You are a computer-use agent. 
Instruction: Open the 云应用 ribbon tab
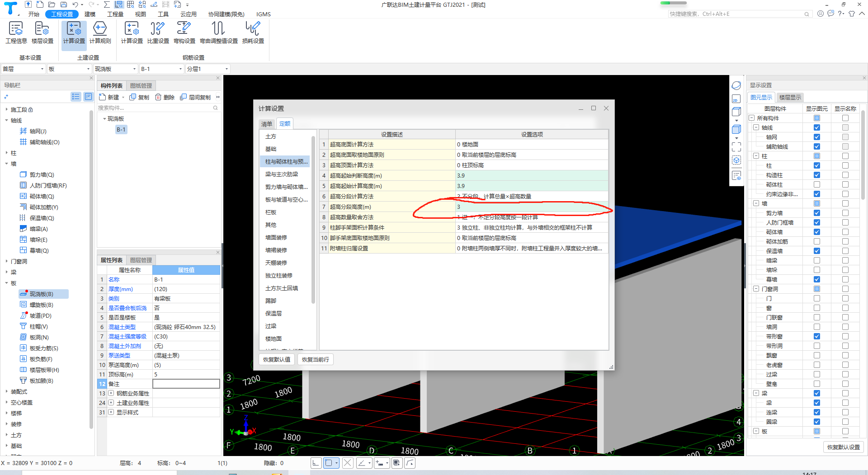click(x=189, y=14)
